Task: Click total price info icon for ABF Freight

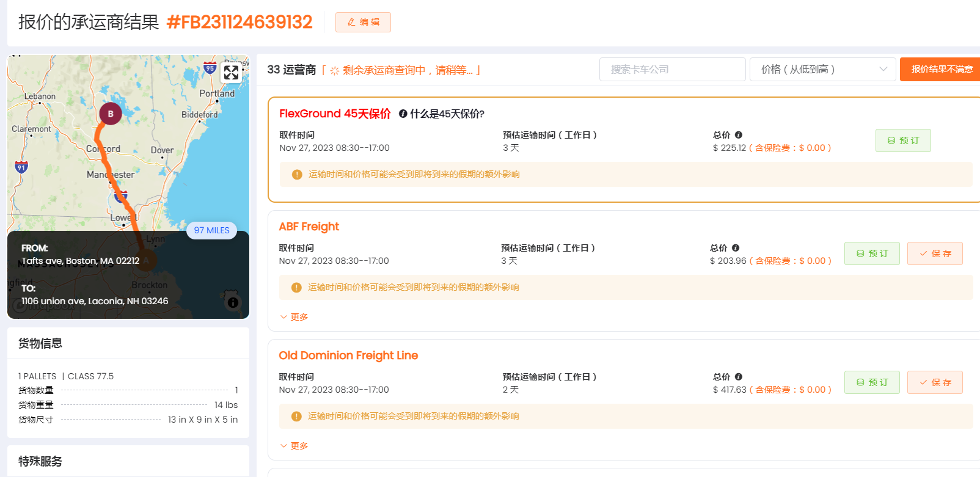Action: (736, 248)
